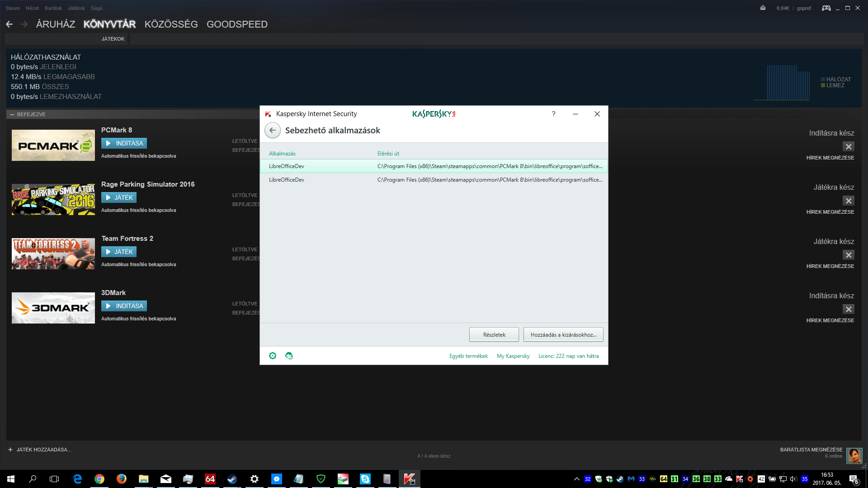This screenshot has height=488, width=868.
Task: Switch to KÖZÖSSÉG tab
Action: pos(171,24)
